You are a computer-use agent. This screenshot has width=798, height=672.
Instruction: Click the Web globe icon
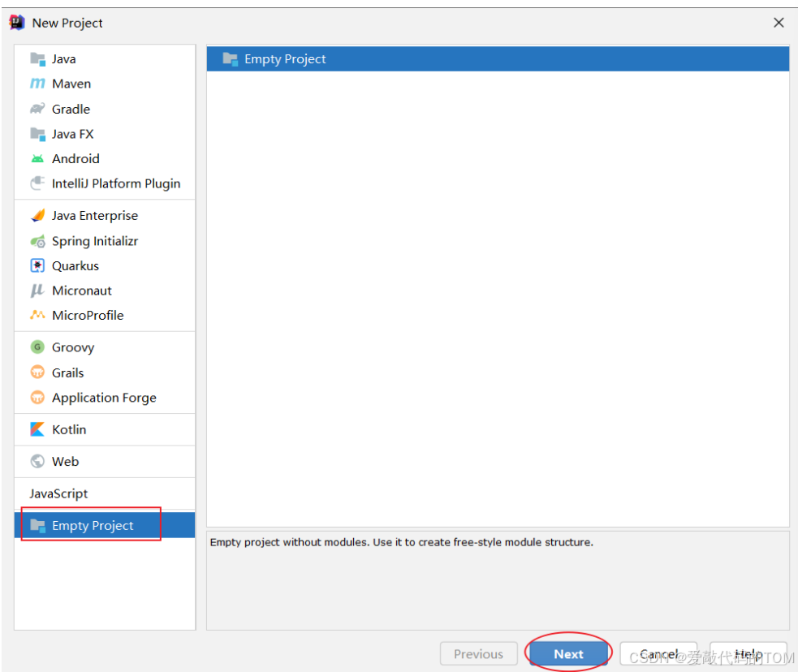coord(37,462)
